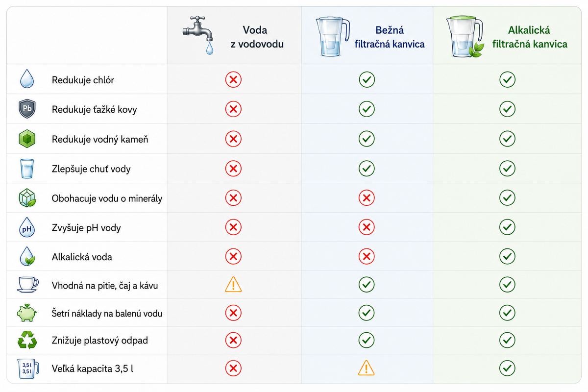This screenshot has height=392, width=588.
Task: Click the red cross under Bežná kanvica for Alkalická voda
Action: [x=367, y=256]
